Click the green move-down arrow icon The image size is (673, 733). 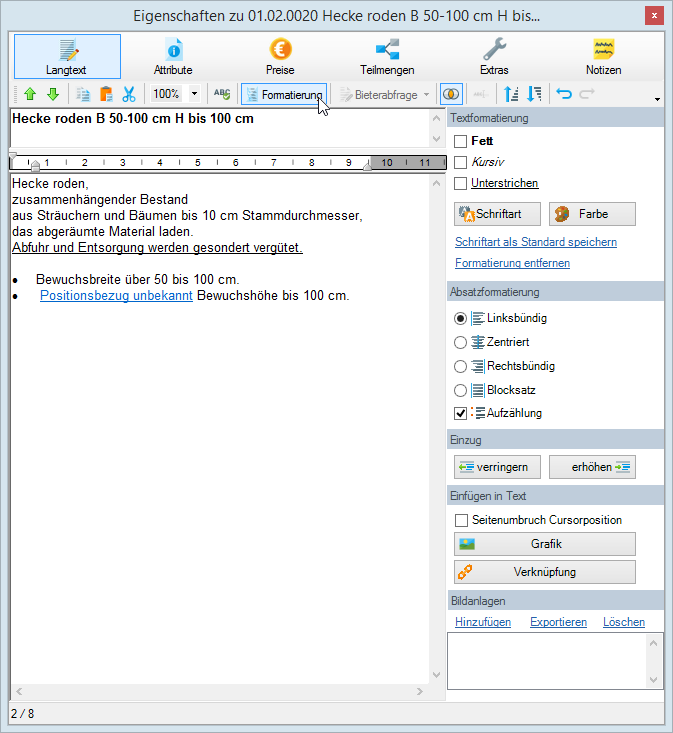tap(53, 94)
